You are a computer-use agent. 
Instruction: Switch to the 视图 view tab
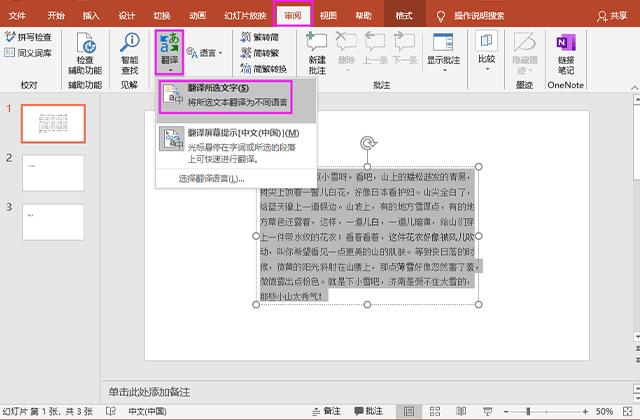[328, 16]
